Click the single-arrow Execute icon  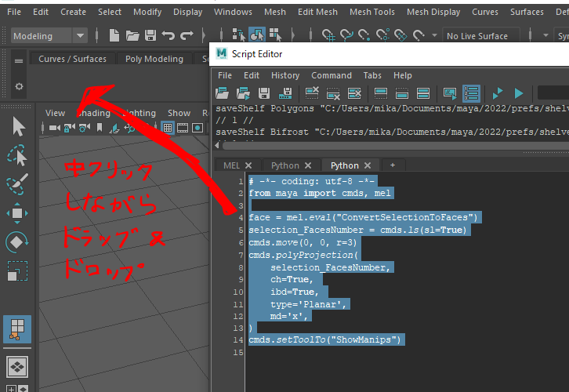[x=519, y=93]
